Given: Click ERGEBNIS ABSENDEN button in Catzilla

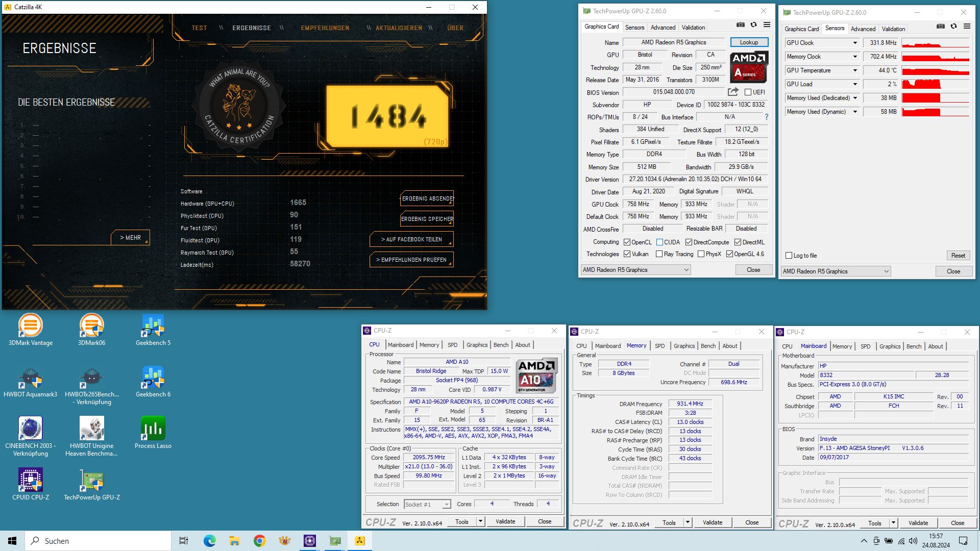Looking at the screenshot, I should pyautogui.click(x=427, y=198).
